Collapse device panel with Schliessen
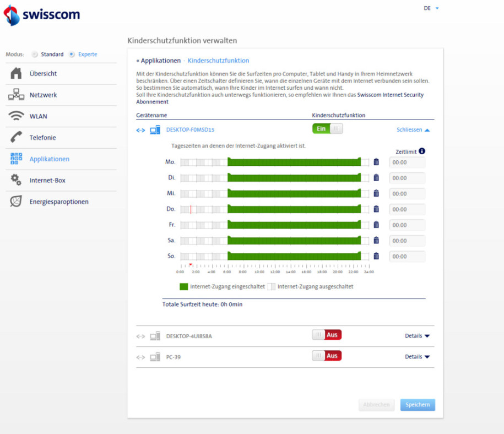 [x=413, y=130]
